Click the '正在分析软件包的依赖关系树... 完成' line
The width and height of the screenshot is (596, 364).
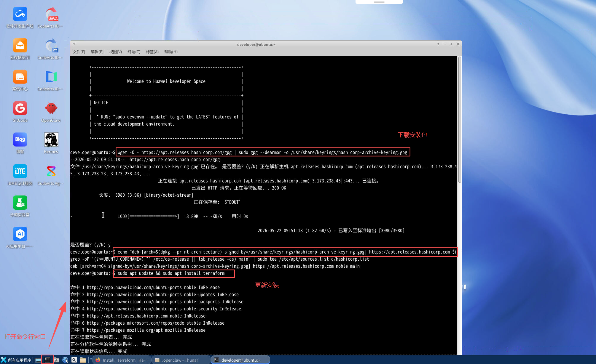(111, 344)
